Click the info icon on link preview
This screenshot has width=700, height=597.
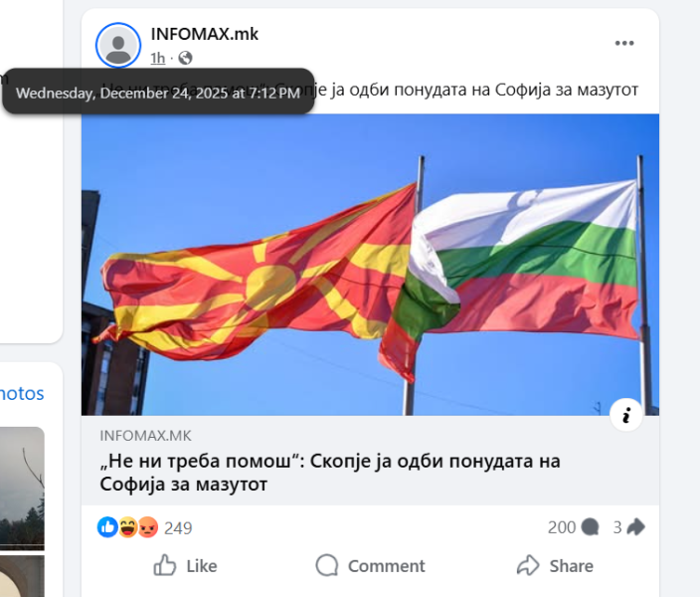point(626,415)
